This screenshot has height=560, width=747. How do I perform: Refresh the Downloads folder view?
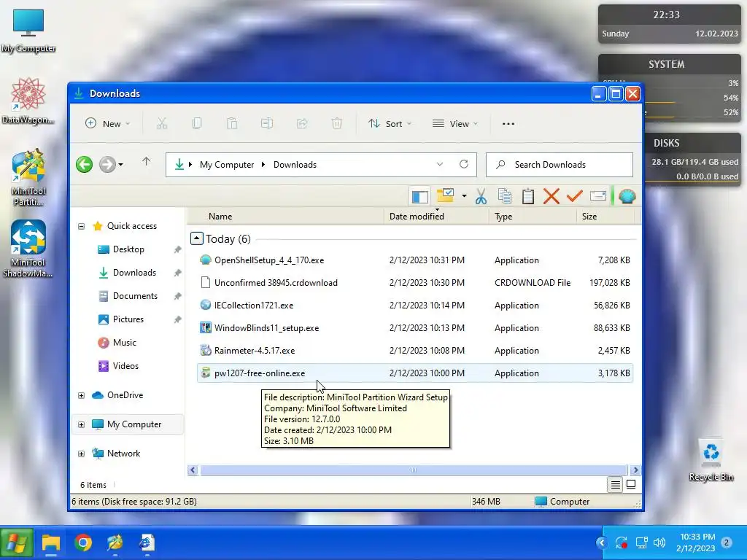(x=463, y=164)
